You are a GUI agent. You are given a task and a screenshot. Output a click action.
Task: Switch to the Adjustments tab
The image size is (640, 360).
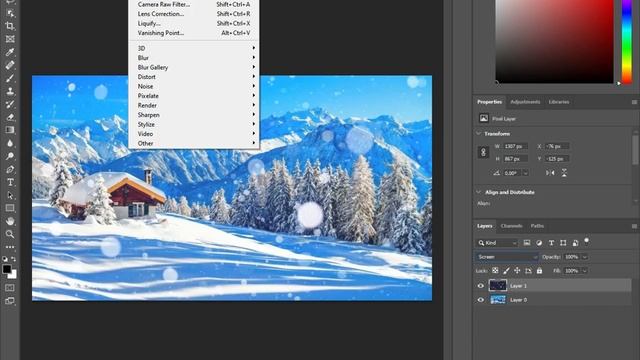(525, 102)
